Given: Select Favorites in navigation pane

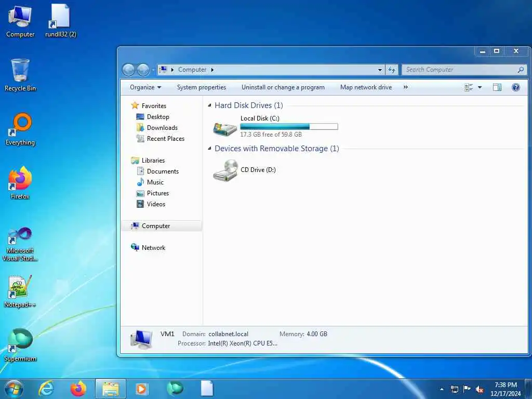Looking at the screenshot, I should tap(154, 106).
